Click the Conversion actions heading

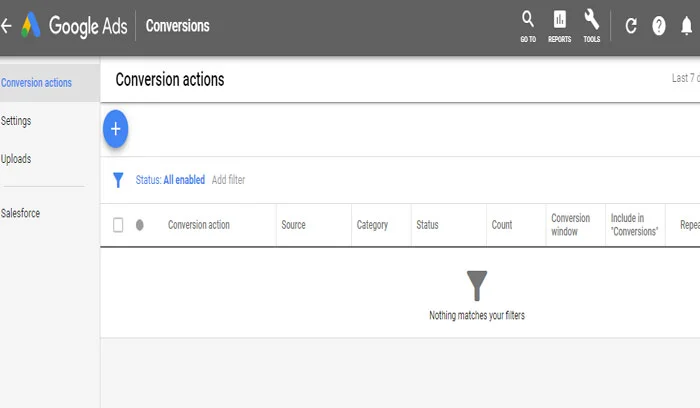coord(170,79)
